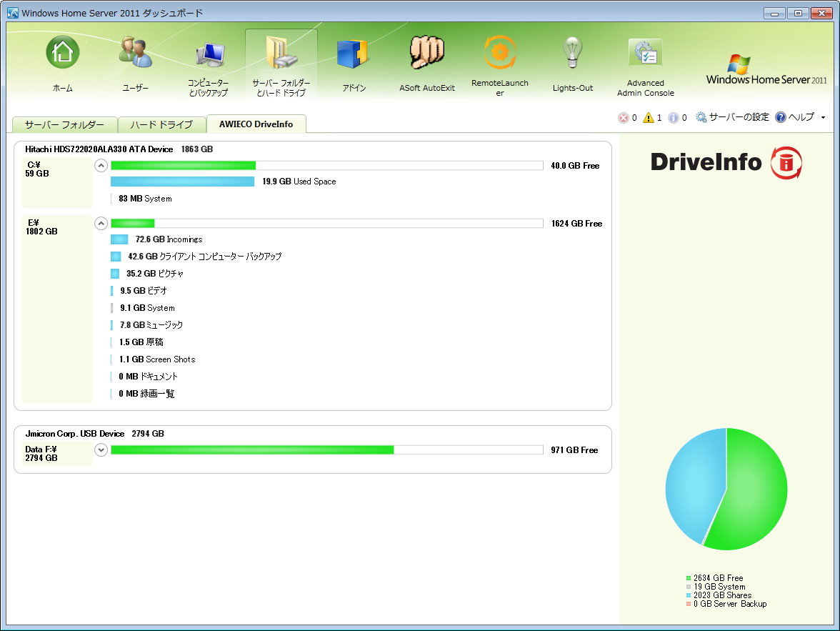The image size is (840, 631).
Task: Click the DriveInfo logo icon
Action: tap(787, 163)
